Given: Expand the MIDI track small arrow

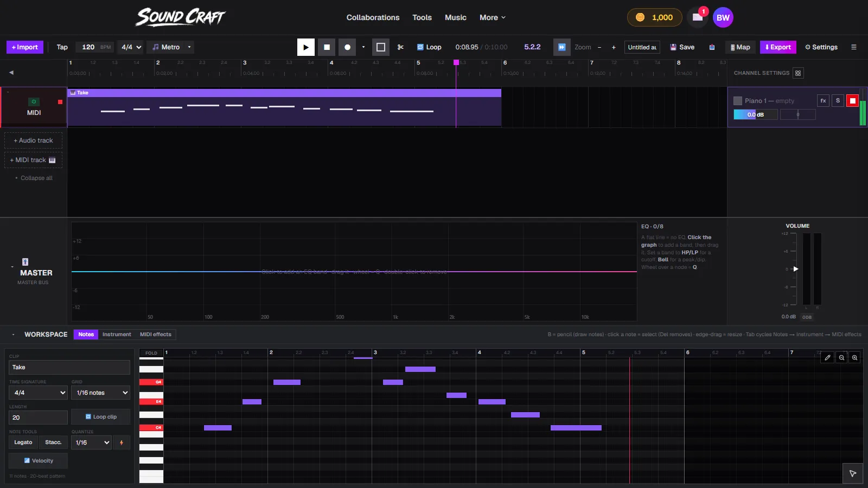Looking at the screenshot, I should pyautogui.click(x=8, y=92).
